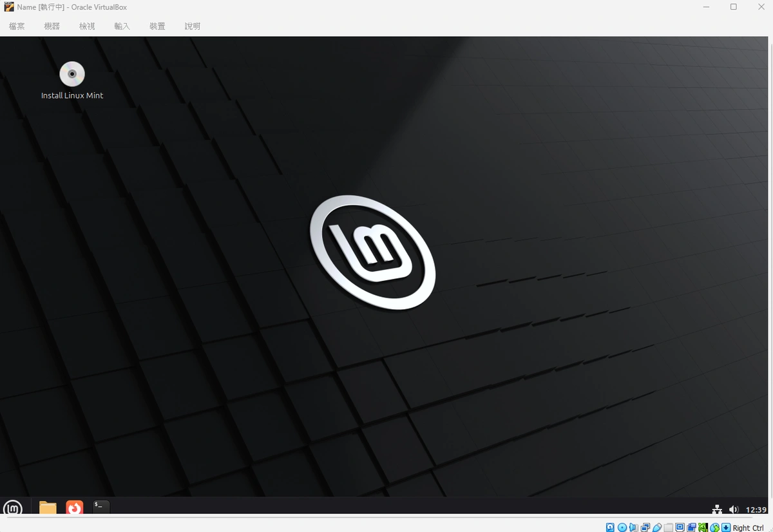Image resolution: width=773 pixels, height=532 pixels.
Task: Open the Linux Mint start menu
Action: tap(13, 508)
